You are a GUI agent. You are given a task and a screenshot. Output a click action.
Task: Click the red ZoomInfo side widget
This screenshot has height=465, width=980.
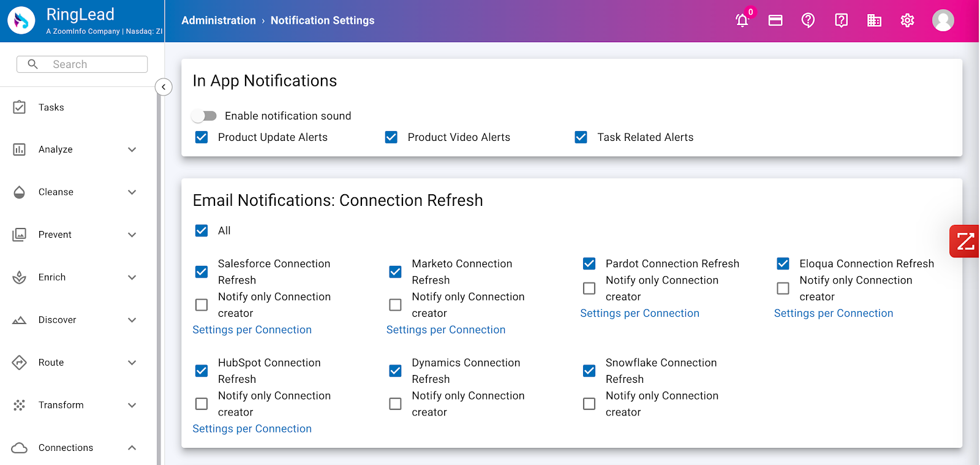[965, 241]
